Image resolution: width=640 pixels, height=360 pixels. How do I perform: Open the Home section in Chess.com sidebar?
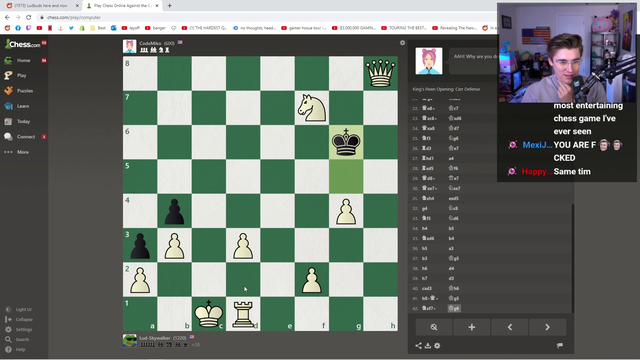[24, 60]
